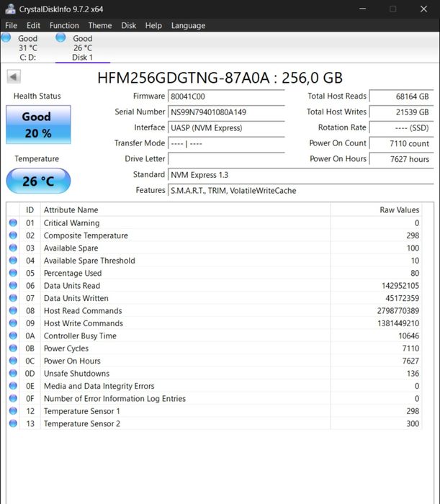Select the Critical Warning attribute name

(72, 223)
